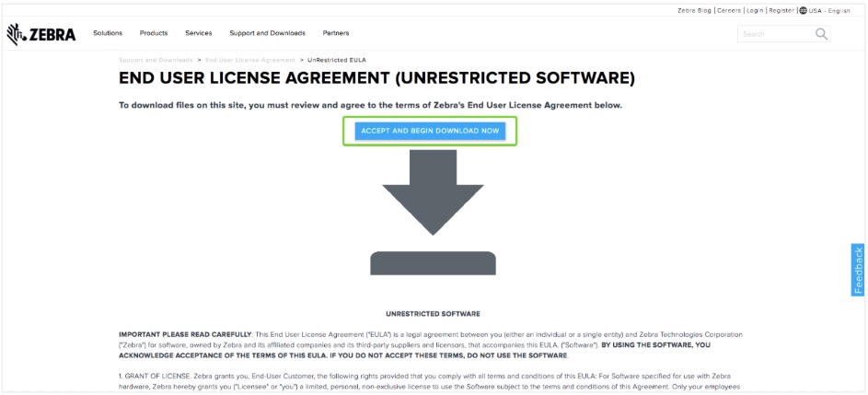
Task: Open the Services menu
Action: tap(199, 33)
